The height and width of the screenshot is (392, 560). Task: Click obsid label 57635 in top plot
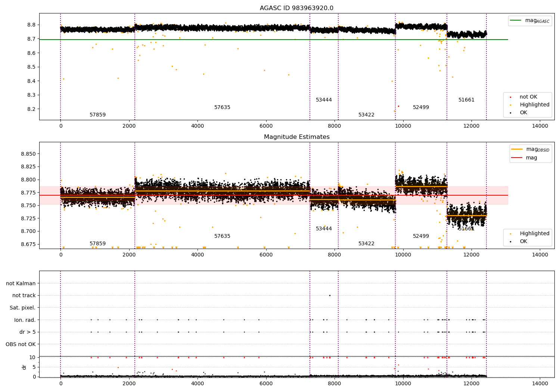pyautogui.click(x=222, y=108)
